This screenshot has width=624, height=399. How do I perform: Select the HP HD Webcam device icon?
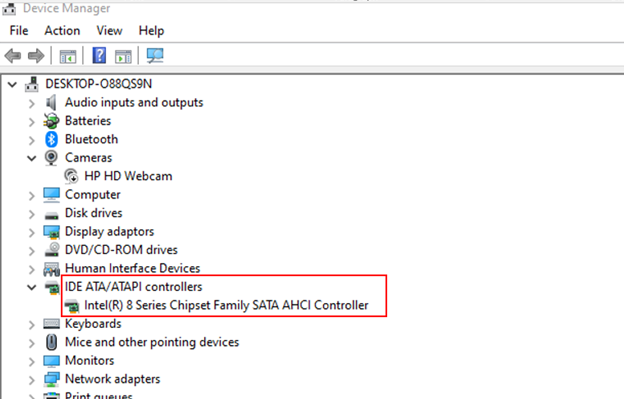click(x=71, y=176)
